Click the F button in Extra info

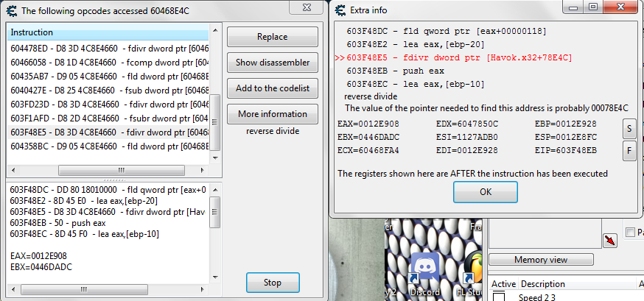click(629, 150)
